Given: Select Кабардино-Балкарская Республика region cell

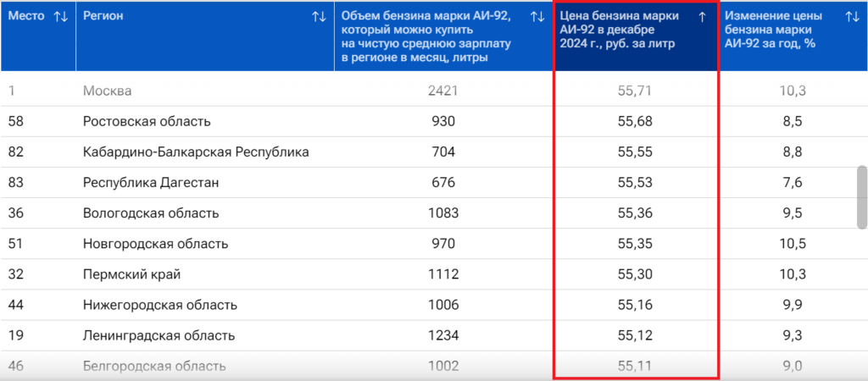Looking at the screenshot, I should (x=196, y=152).
